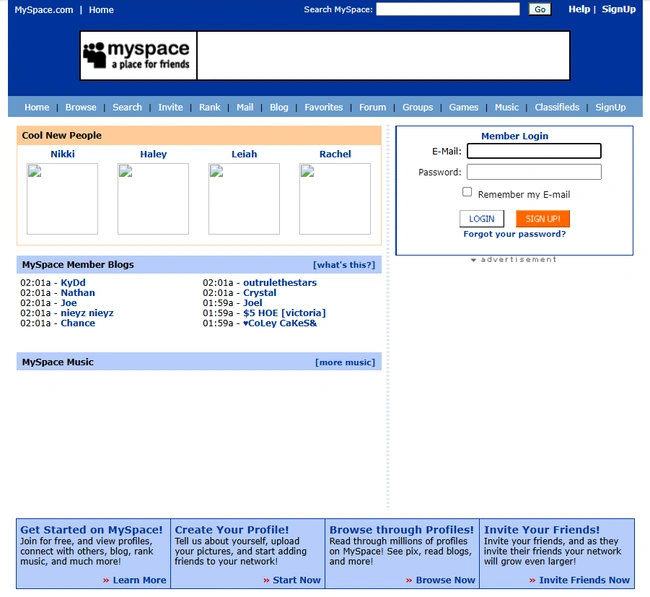
Task: Click Create Your Profile! heading
Action: click(x=232, y=530)
